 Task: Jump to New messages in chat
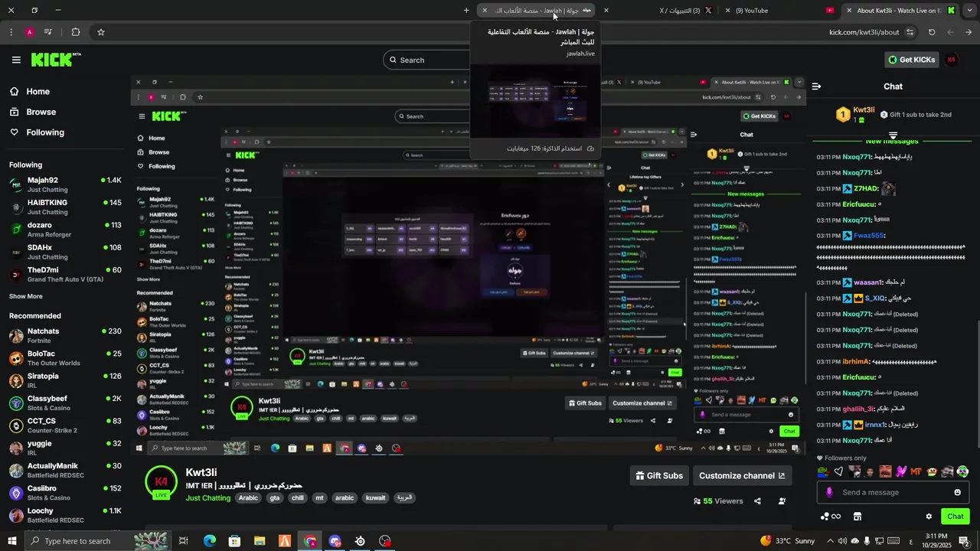[892, 142]
